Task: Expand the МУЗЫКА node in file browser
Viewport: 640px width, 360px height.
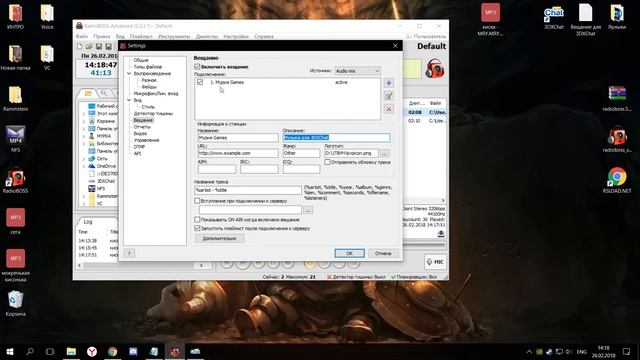Action: coord(84,136)
